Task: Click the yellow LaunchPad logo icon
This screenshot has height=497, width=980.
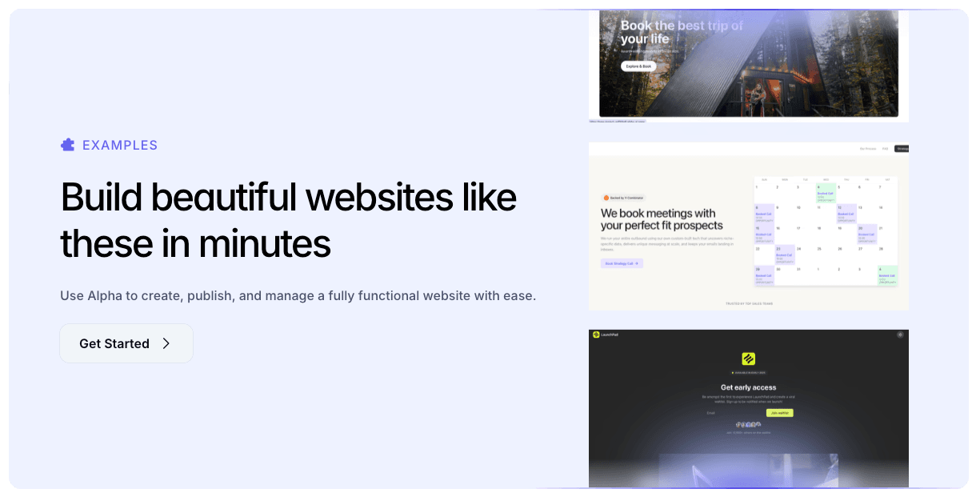Action: tap(748, 359)
